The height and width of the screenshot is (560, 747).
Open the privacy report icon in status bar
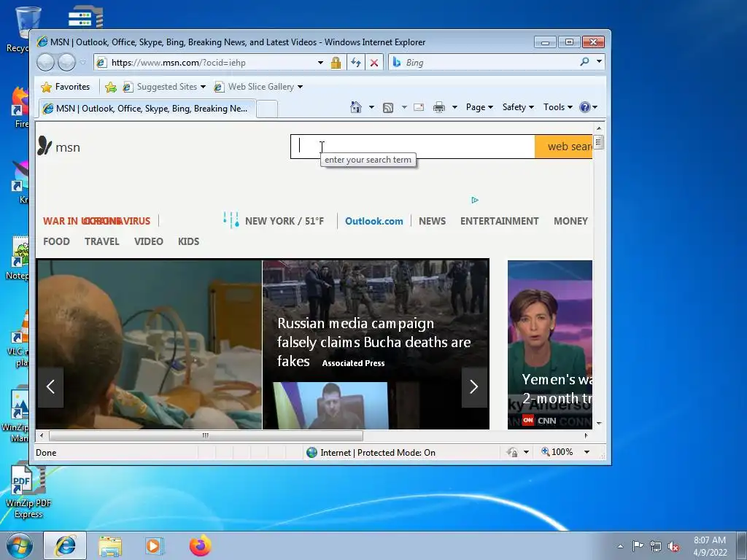512,452
